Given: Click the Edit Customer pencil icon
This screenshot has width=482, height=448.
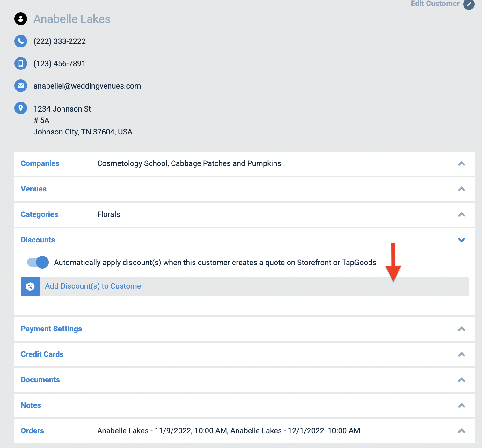Looking at the screenshot, I should pos(469,4).
